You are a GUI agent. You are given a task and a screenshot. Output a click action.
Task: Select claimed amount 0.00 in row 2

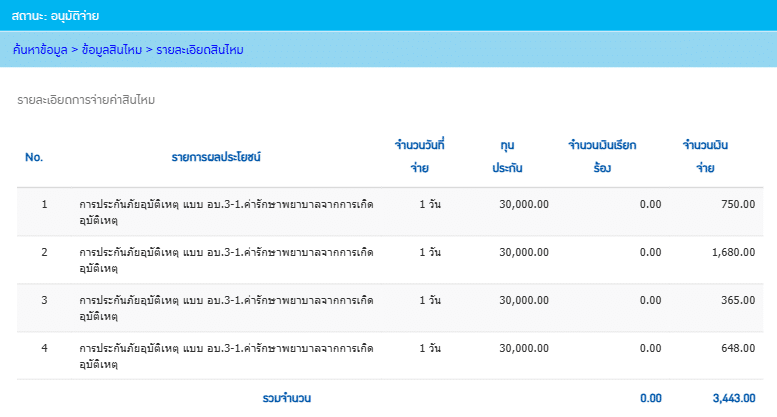(x=650, y=252)
